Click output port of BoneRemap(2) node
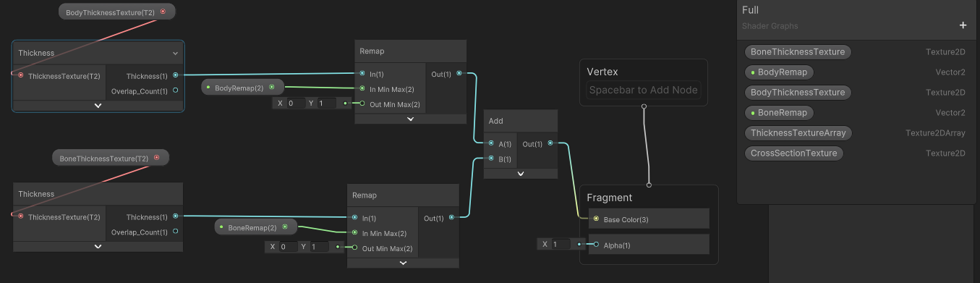This screenshot has height=283, width=980. (x=284, y=227)
